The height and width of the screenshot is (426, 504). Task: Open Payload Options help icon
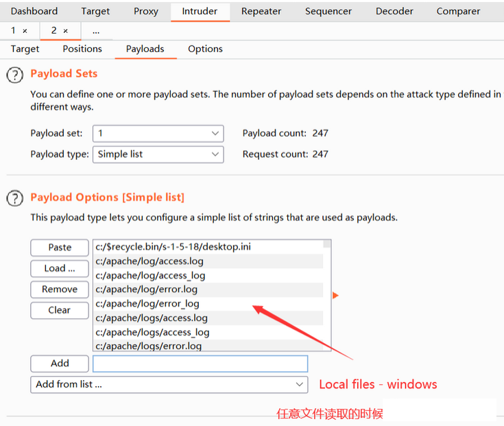coord(15,198)
